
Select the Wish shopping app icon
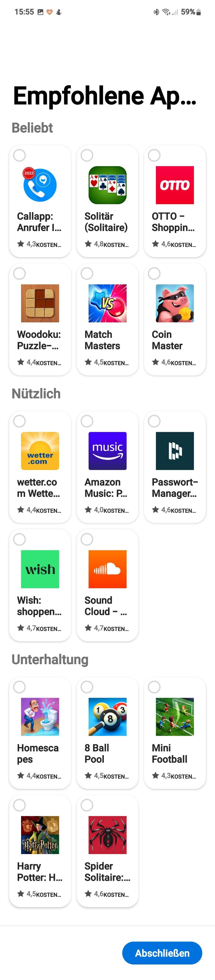[x=39, y=569]
